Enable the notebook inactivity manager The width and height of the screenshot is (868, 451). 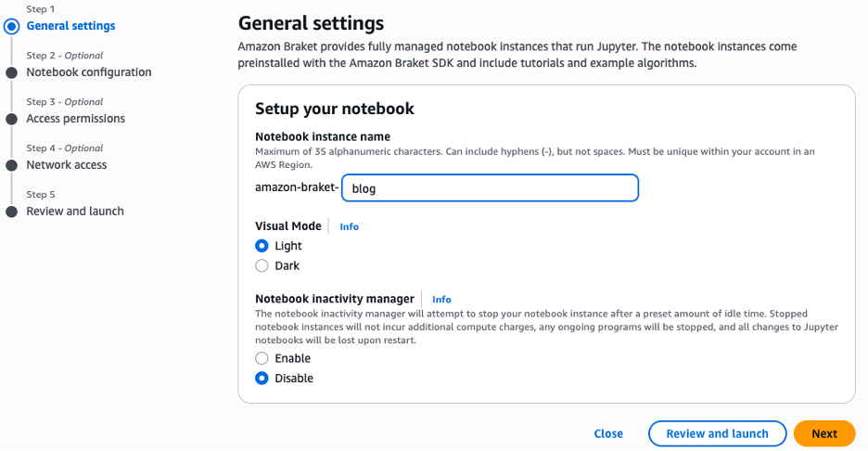click(x=262, y=358)
